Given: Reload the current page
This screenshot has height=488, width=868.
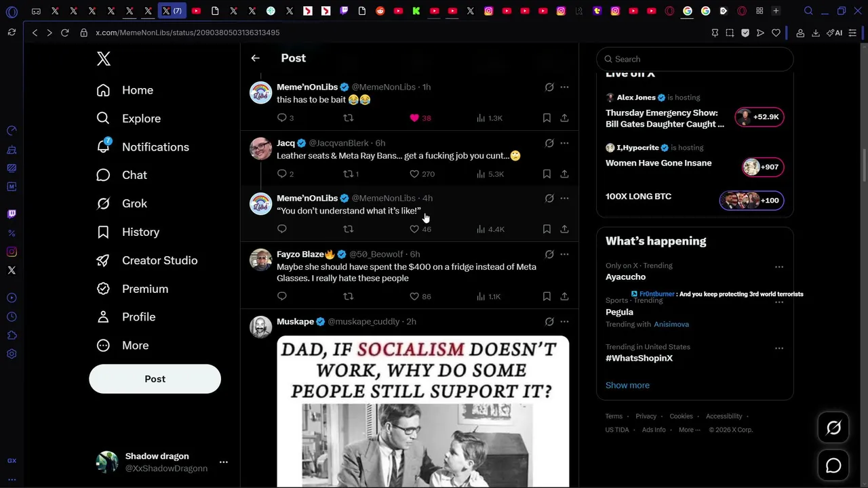Looking at the screenshot, I should coord(64,33).
